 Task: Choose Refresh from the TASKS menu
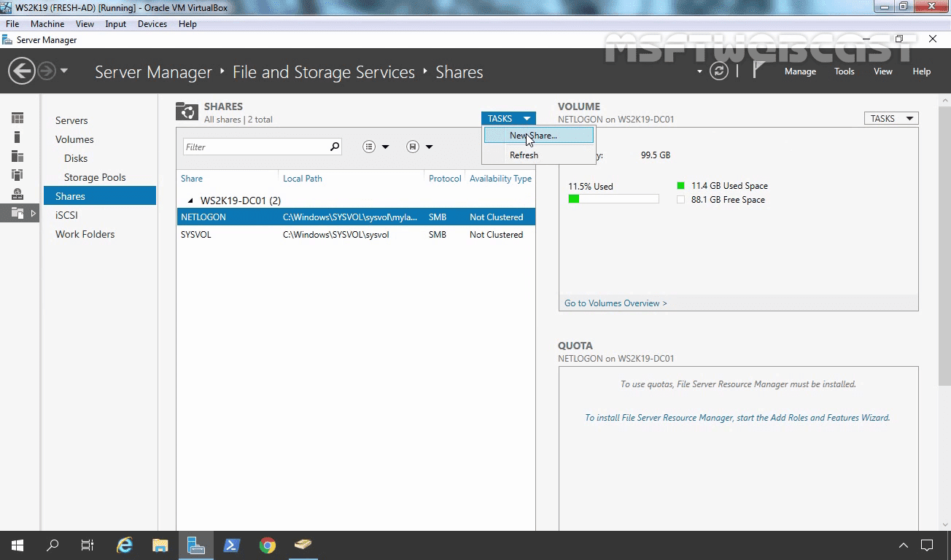point(539,155)
